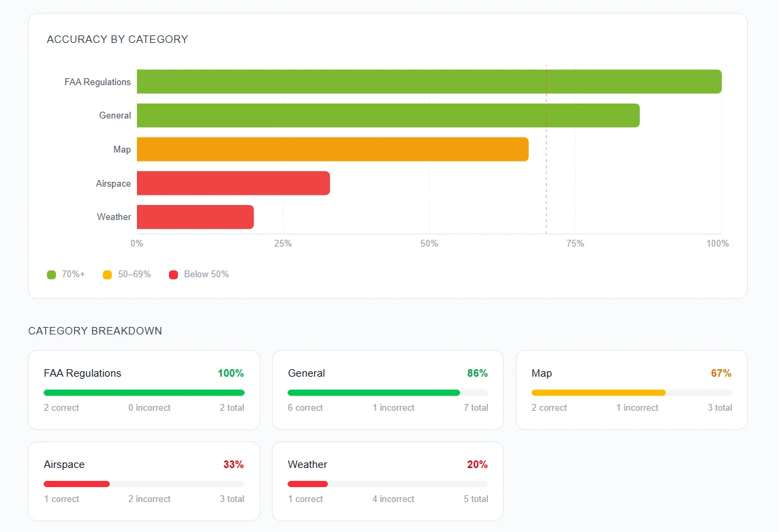Click '1 correct' on Weather card
Viewport: 779px width, 532px height.
[305, 499]
